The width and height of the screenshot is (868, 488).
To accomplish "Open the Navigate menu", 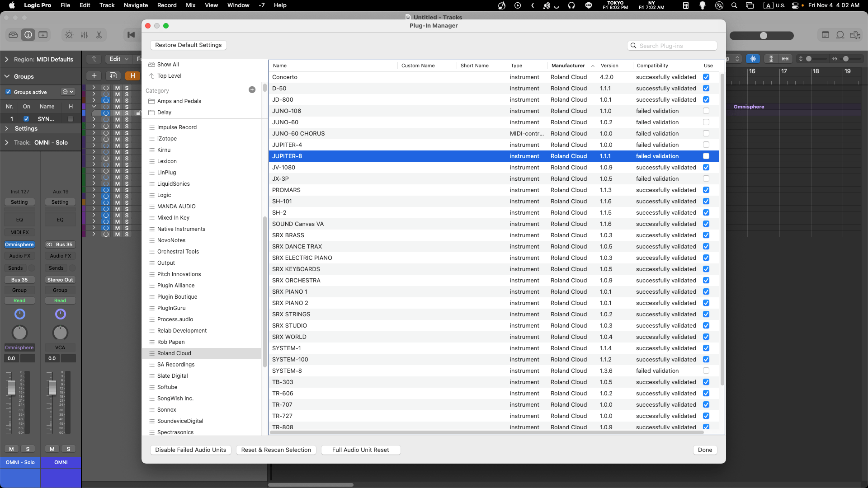I will tap(136, 5).
